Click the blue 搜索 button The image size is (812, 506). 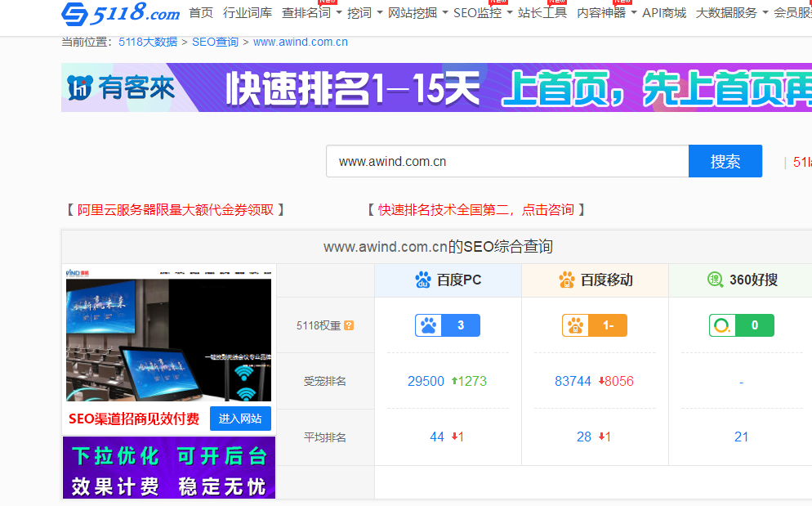[725, 161]
